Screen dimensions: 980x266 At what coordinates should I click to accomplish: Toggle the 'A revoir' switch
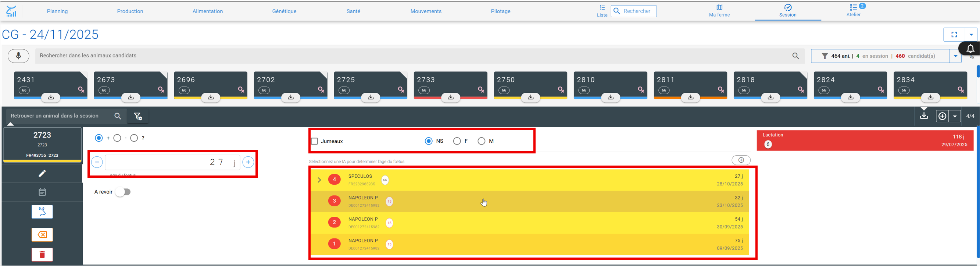tap(124, 192)
